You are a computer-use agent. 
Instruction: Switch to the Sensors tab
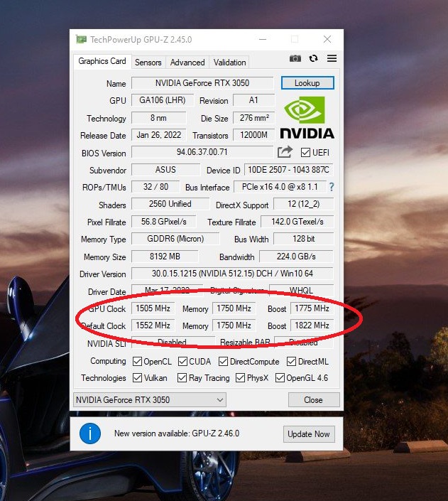148,63
